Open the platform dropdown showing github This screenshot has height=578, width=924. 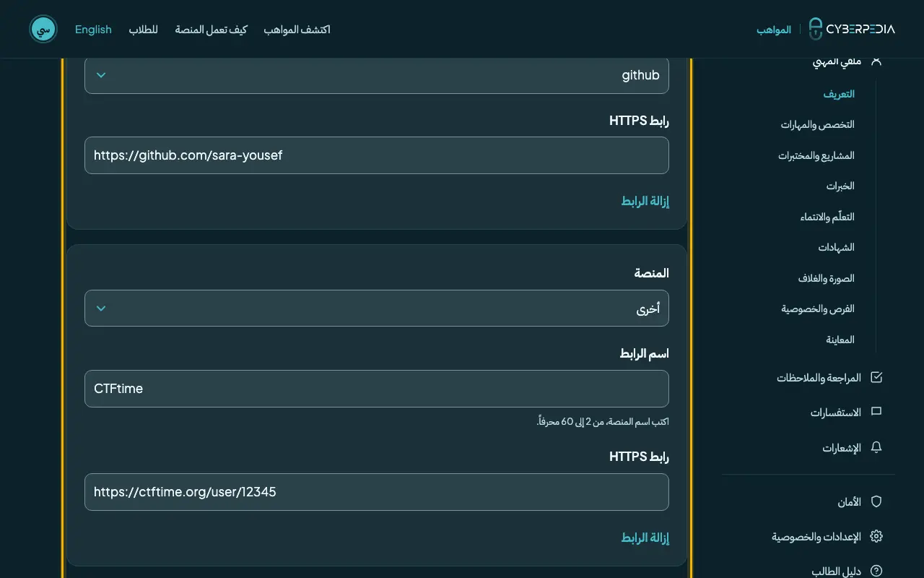[x=377, y=75]
